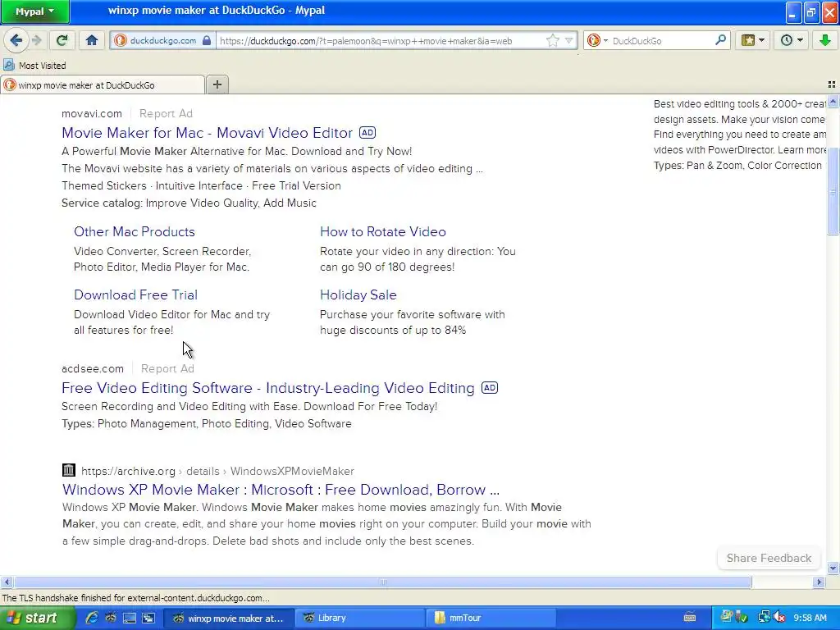Click the horizontal scrollbar thumb
This screenshot has width=840, height=630.
pyautogui.click(x=382, y=582)
